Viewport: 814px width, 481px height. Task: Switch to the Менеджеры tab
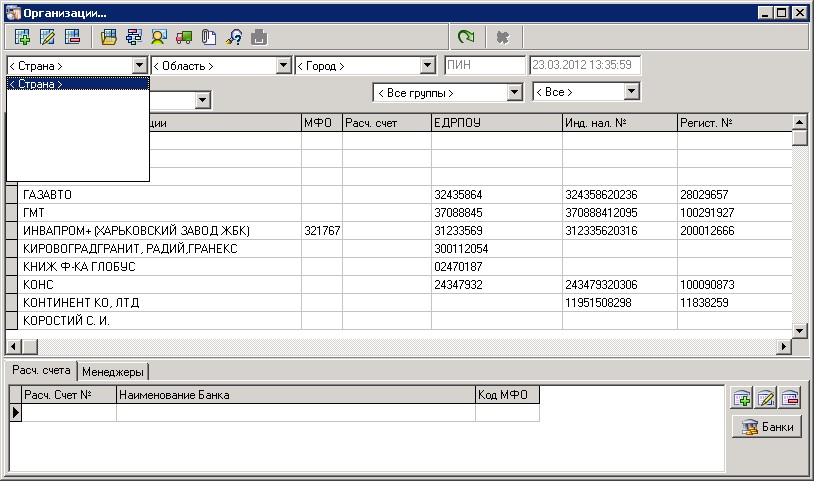[x=114, y=372]
